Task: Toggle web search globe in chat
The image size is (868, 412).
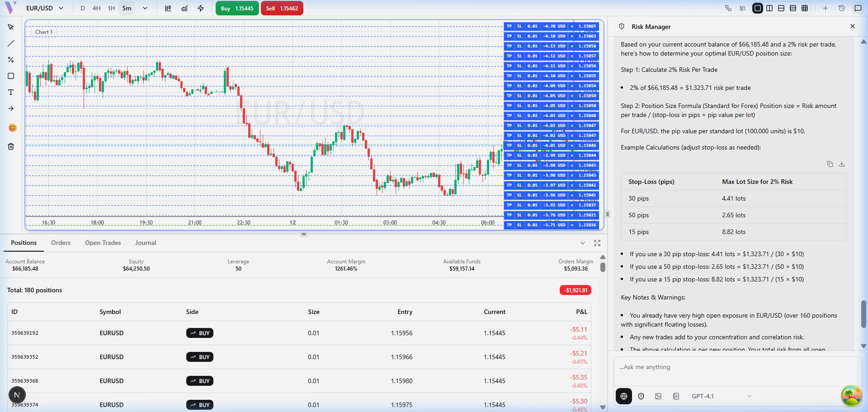Action: coord(623,396)
